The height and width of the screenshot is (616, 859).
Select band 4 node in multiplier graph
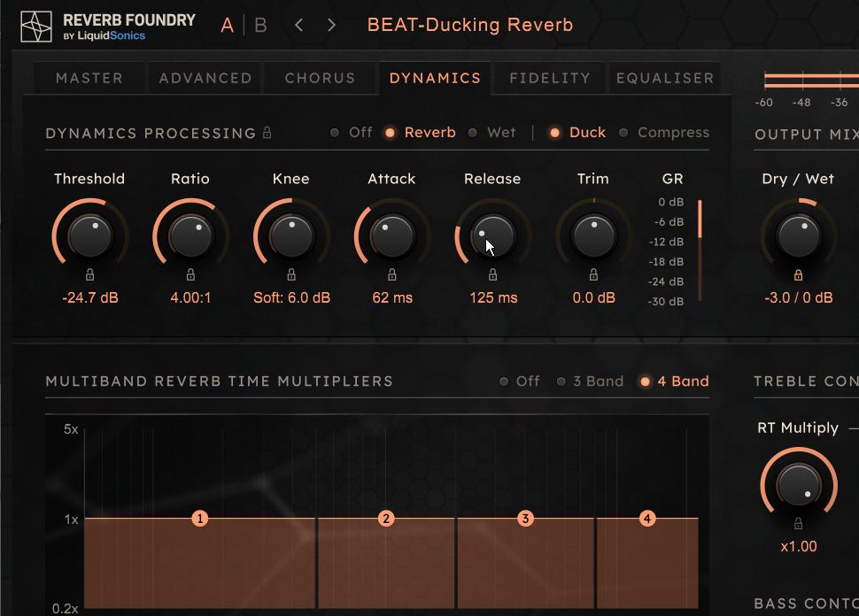pos(647,519)
